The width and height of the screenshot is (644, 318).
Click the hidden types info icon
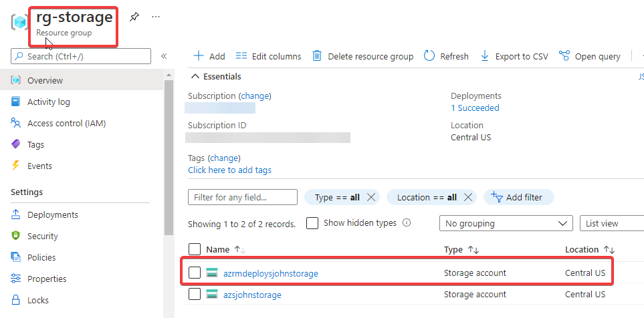click(x=407, y=223)
